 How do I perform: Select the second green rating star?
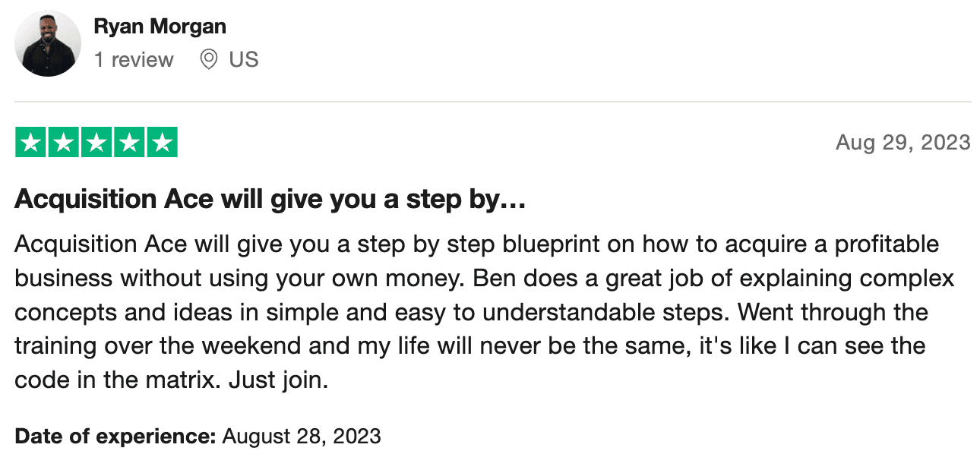point(64,142)
